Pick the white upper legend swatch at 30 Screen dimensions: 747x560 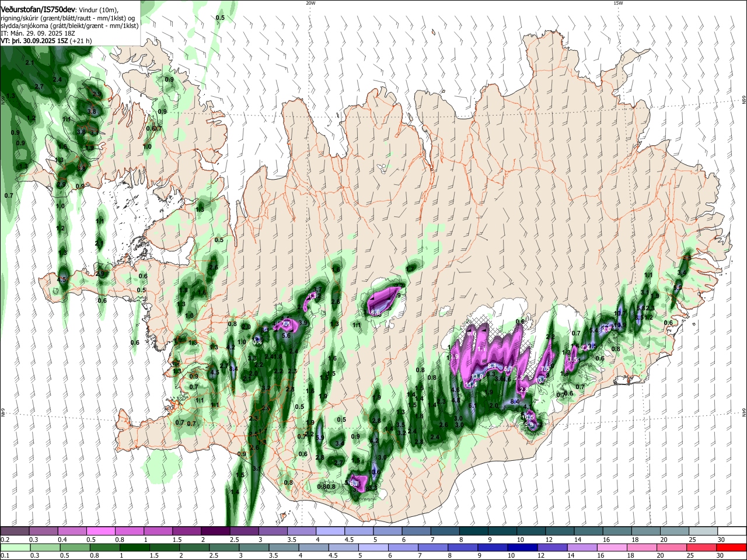[x=732, y=531]
